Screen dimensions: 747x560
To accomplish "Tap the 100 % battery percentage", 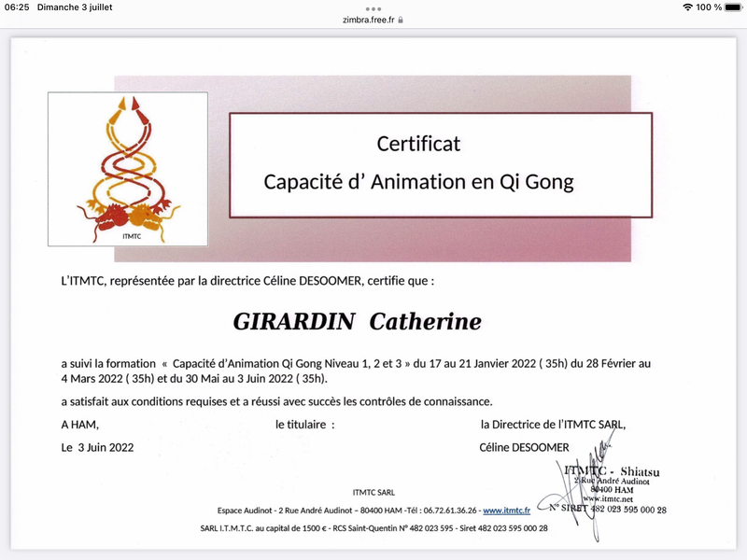I will (x=709, y=7).
